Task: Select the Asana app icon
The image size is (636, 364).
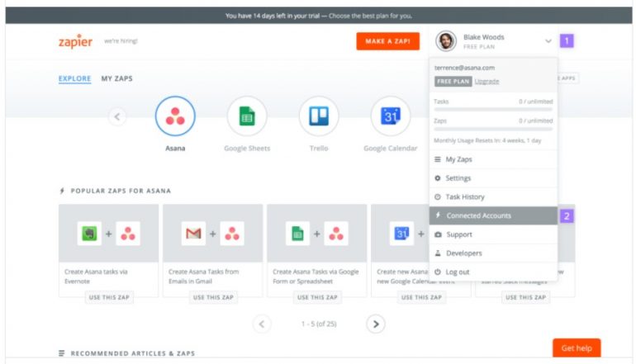Action: coord(175,116)
